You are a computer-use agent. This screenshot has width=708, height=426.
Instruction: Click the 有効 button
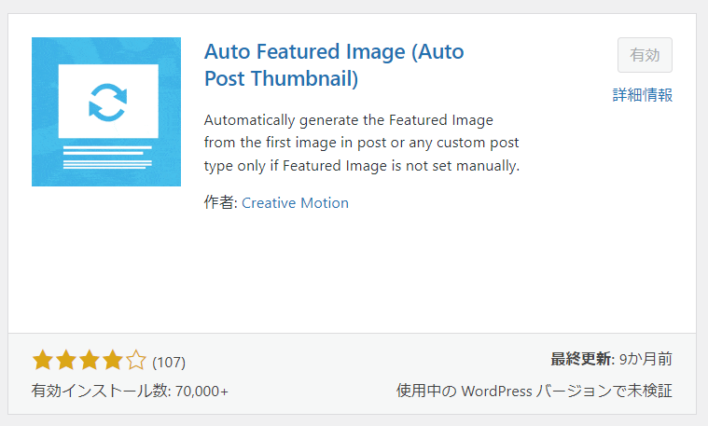click(x=645, y=55)
